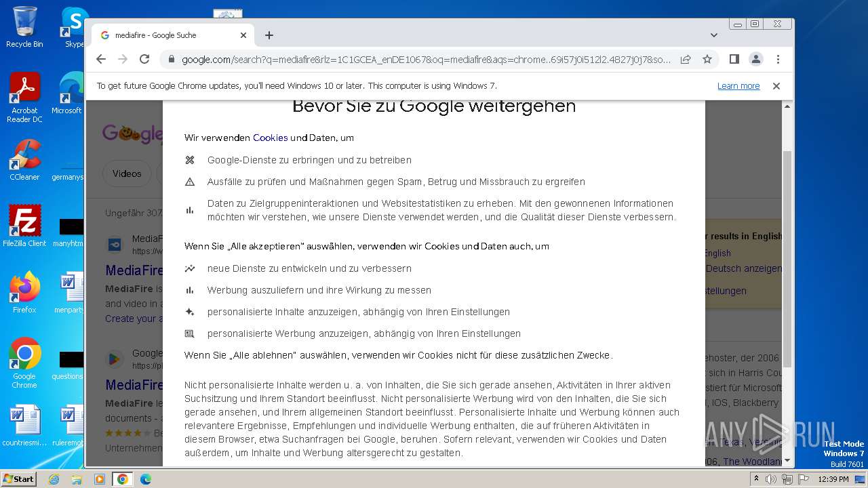Screen dimensions: 868x488
Task: Select the mediafire - Google Suche tab
Action: tap(173, 35)
